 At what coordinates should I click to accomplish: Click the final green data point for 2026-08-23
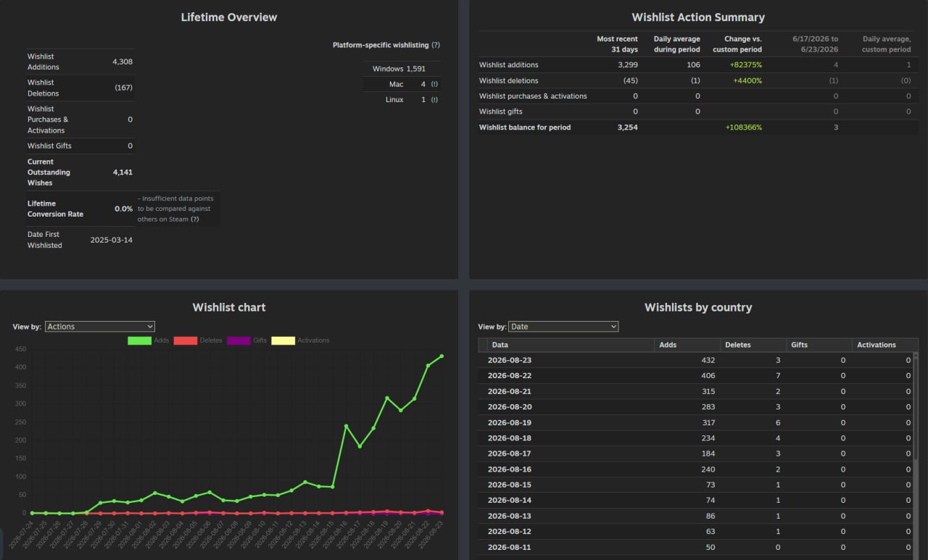442,356
